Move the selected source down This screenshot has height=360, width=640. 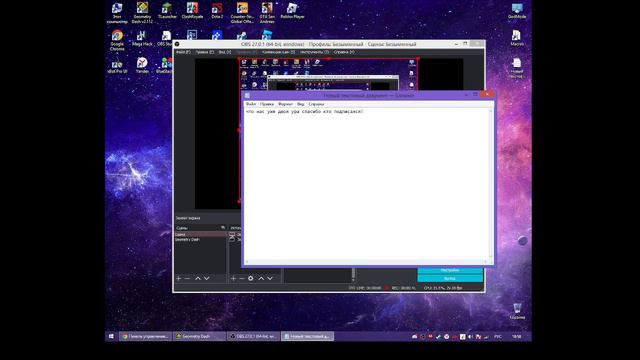pos(270,278)
